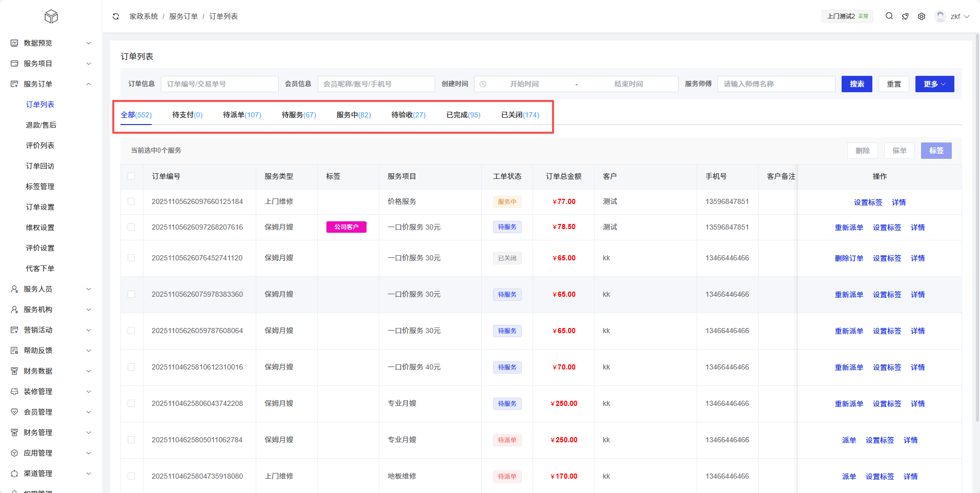Select checkbox for the ¥78.50 order row
Image resolution: width=980 pixels, height=493 pixels.
click(x=131, y=227)
